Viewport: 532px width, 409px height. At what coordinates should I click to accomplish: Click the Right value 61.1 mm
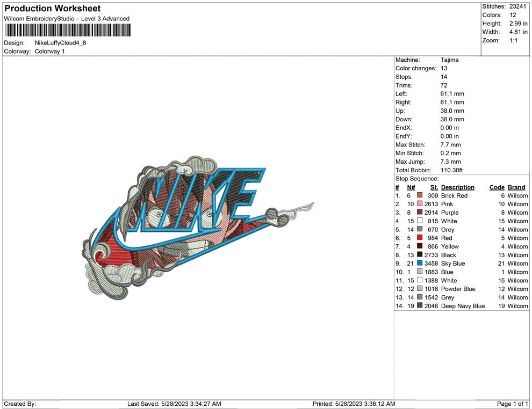click(452, 102)
